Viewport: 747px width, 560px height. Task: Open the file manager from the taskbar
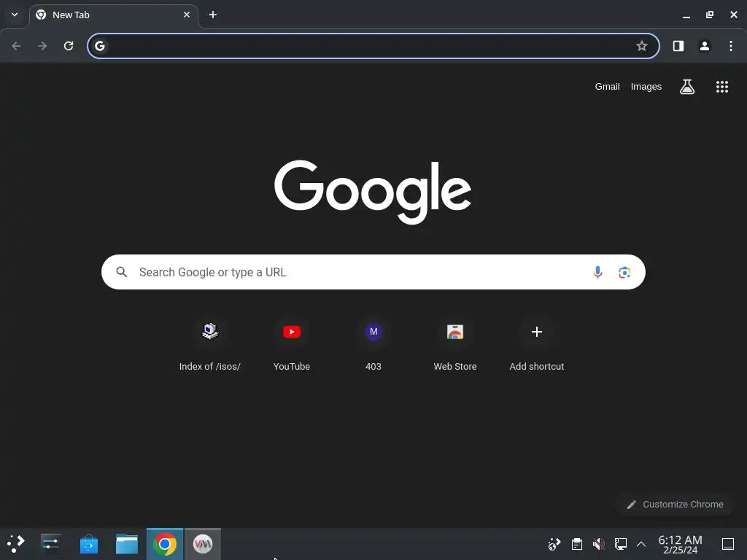tap(127, 544)
